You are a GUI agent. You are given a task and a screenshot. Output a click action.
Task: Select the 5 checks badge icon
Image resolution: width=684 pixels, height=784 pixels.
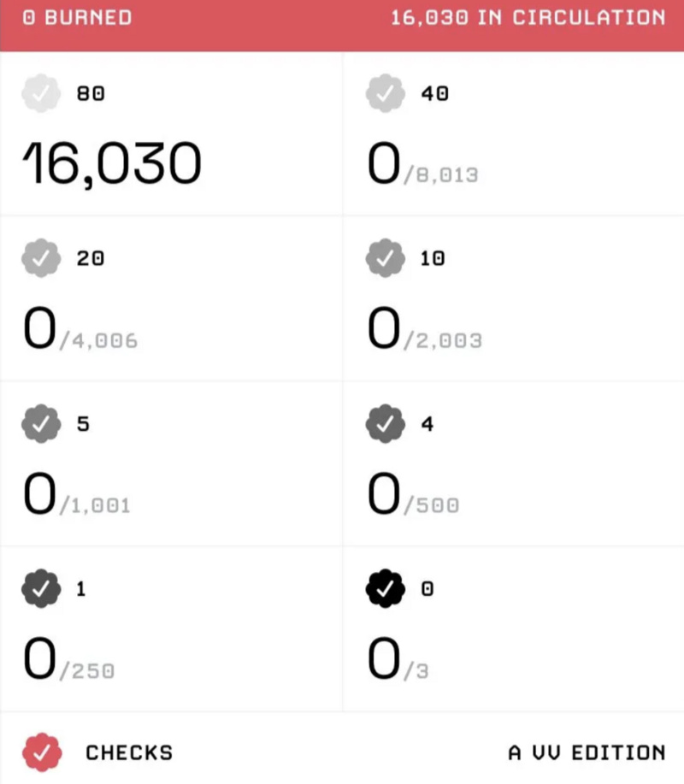coord(40,423)
